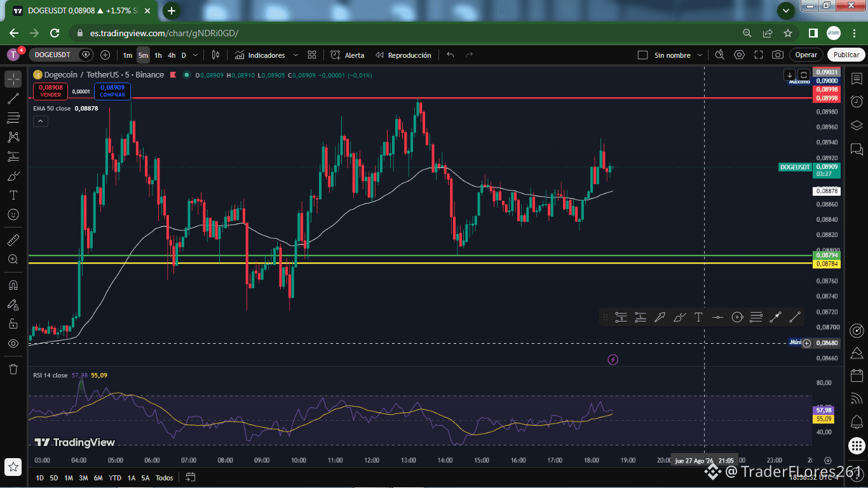Toggle stay-in-drawing-mode pencil lock
This screenshot has width=868, height=488.
click(x=13, y=304)
